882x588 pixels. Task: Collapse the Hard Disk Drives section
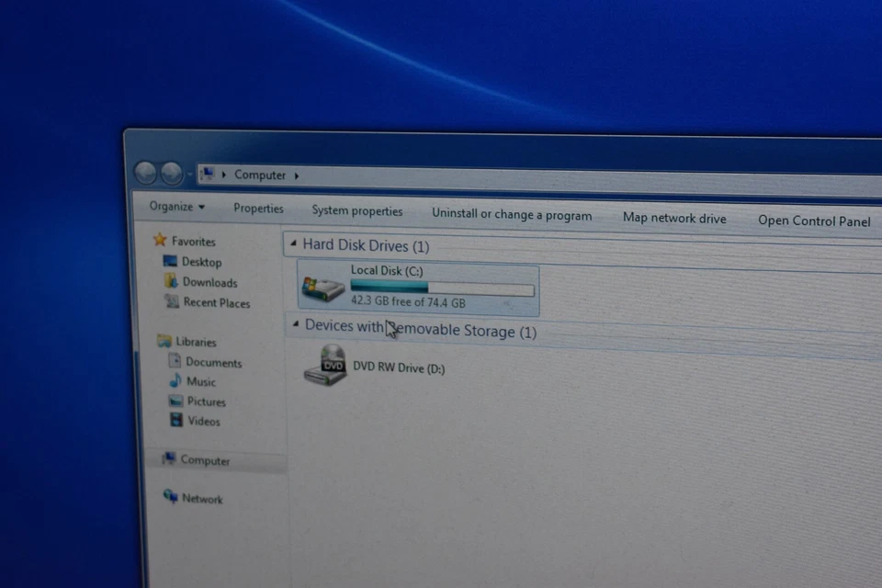[294, 243]
